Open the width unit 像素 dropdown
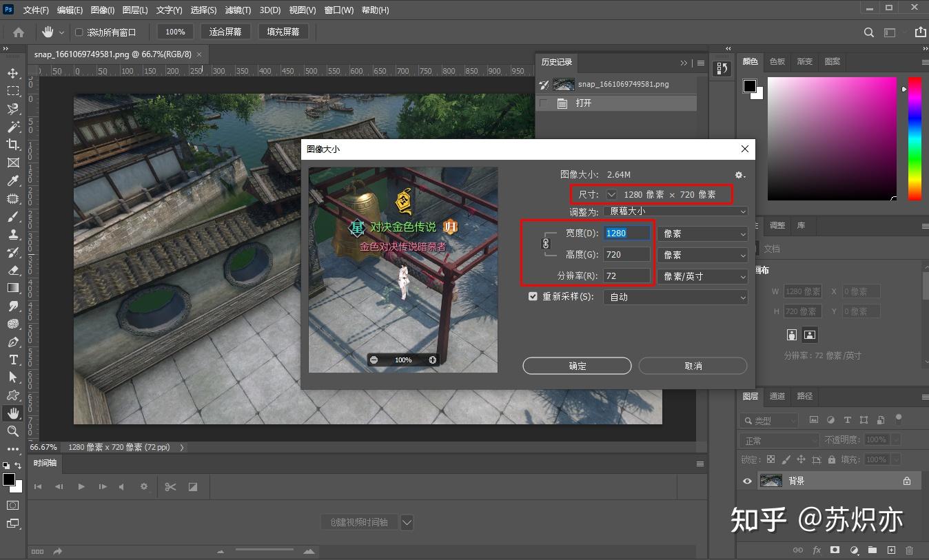The height and width of the screenshot is (560, 929). (702, 234)
